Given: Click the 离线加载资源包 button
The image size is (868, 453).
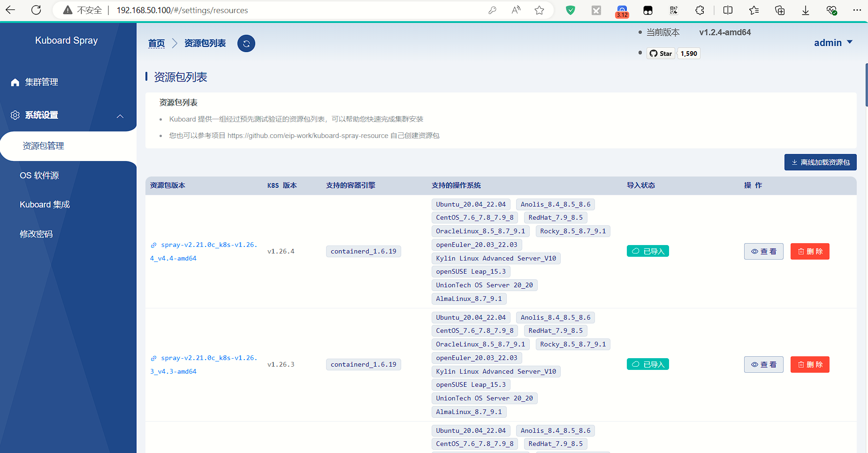Looking at the screenshot, I should 820,162.
